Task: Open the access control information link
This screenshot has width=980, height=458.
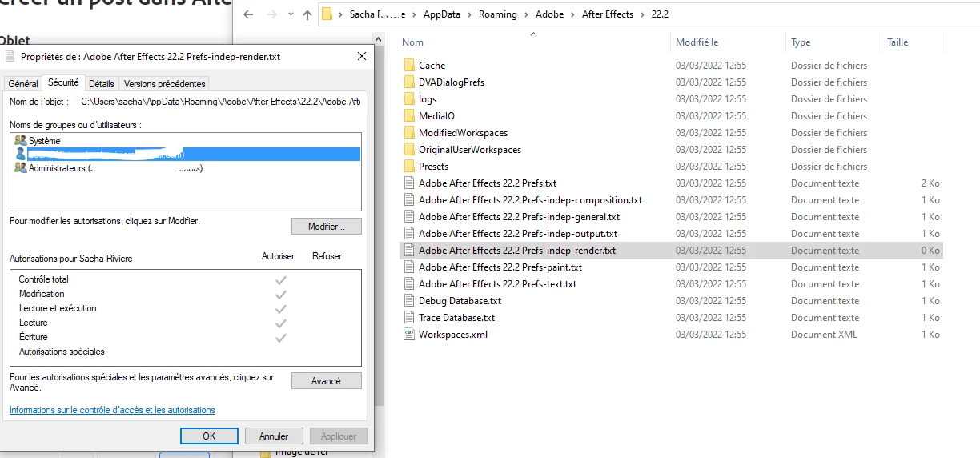Action: (112, 410)
